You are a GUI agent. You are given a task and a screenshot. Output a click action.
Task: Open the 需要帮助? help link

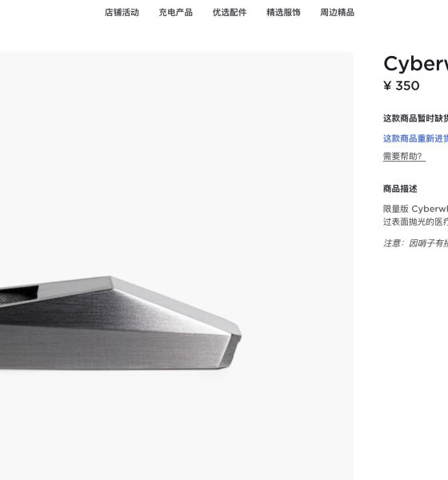404,157
